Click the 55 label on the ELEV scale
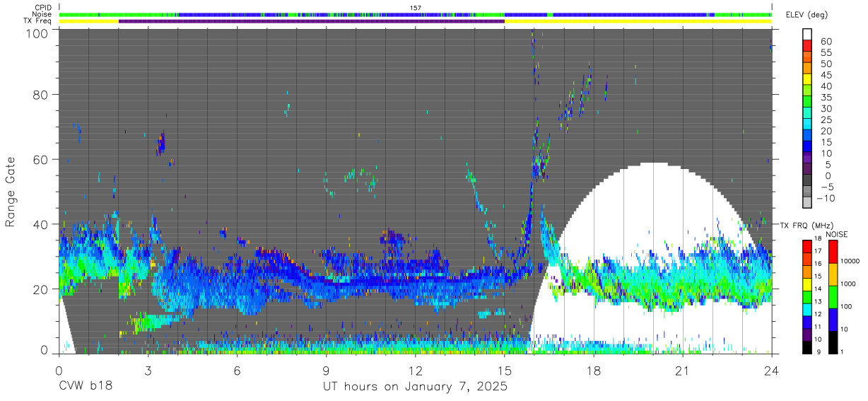The height and width of the screenshot is (401, 868). pos(825,53)
